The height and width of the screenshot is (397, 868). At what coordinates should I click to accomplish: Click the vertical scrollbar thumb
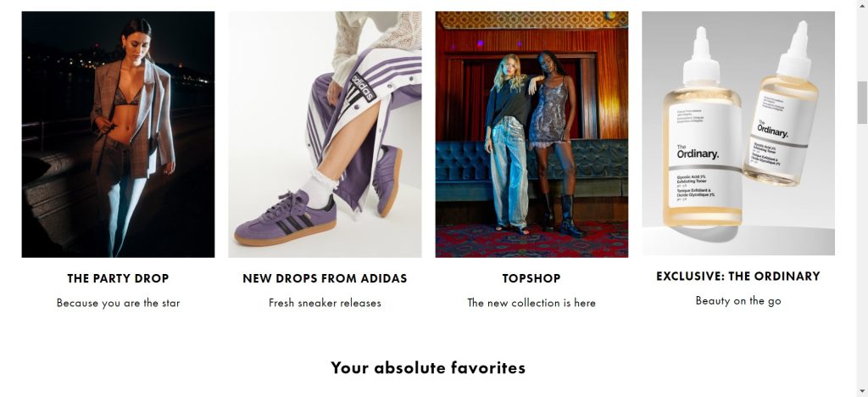coord(862,103)
